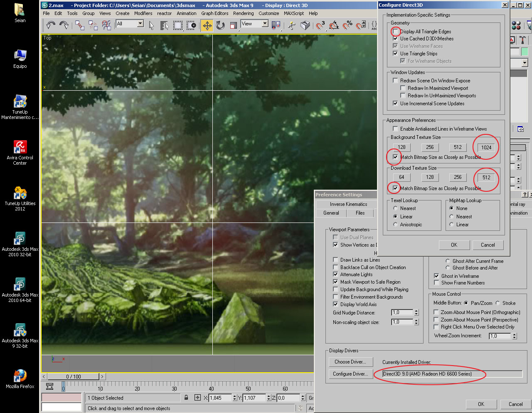Select the Avira Control Center desktop icon
The width and height of the screenshot is (532, 413).
point(20,152)
